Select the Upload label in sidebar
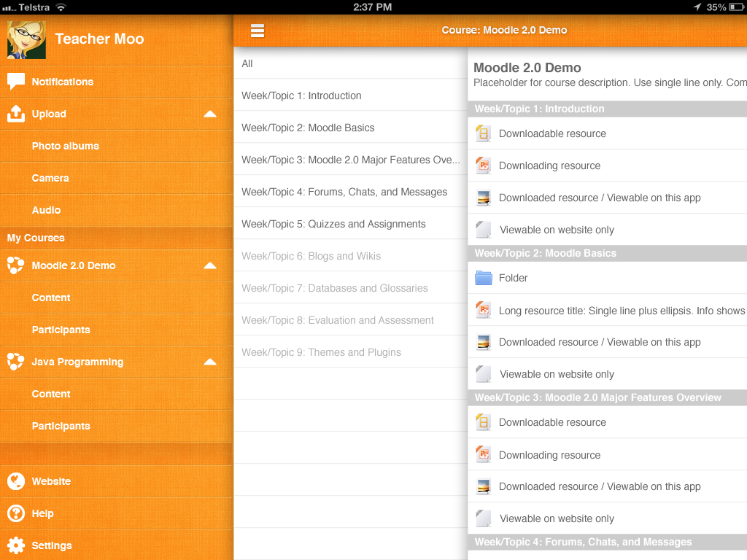 [x=49, y=114]
